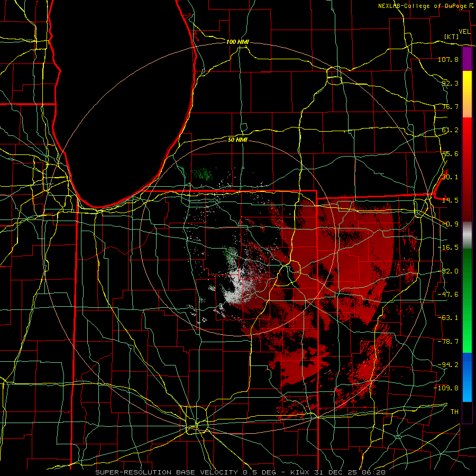Click the [KT] units label
This screenshot has height=476, width=476.
451,36
